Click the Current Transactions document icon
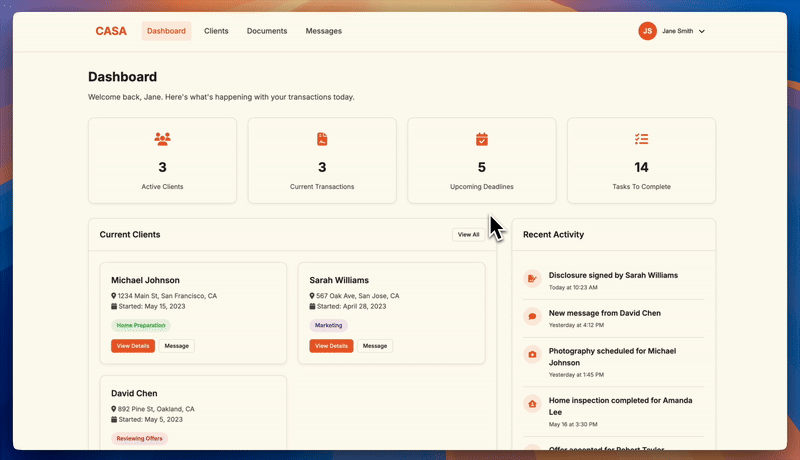Screen dimensions: 800x460 pos(322,139)
